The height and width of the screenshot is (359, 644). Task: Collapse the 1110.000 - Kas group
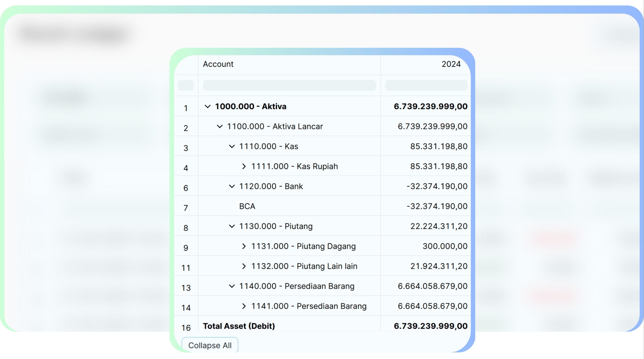232,146
